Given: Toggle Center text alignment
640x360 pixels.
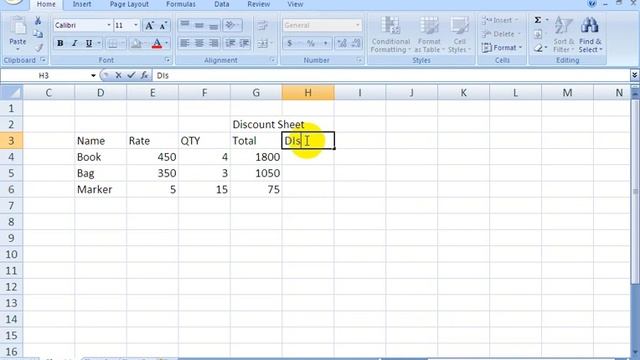Looking at the screenshot, I should click(x=199, y=43).
